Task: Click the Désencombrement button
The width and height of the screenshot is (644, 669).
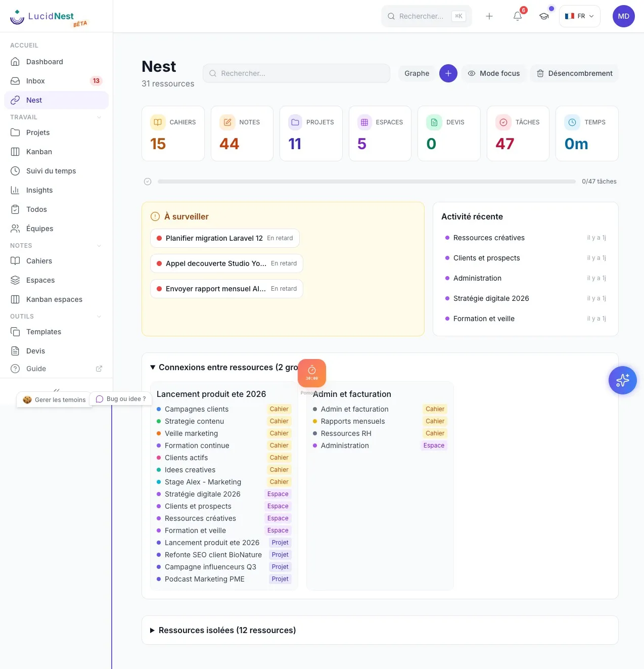Action: click(x=574, y=73)
